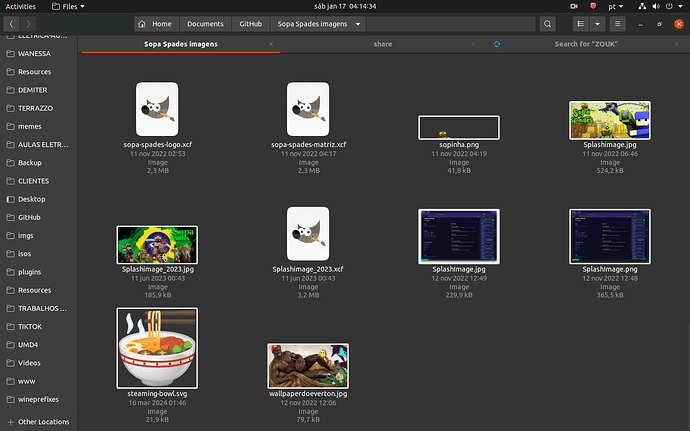The image size is (690, 431).
Task: Select wallpaperdoeverton.jpg thumbnail
Action: coord(308,366)
